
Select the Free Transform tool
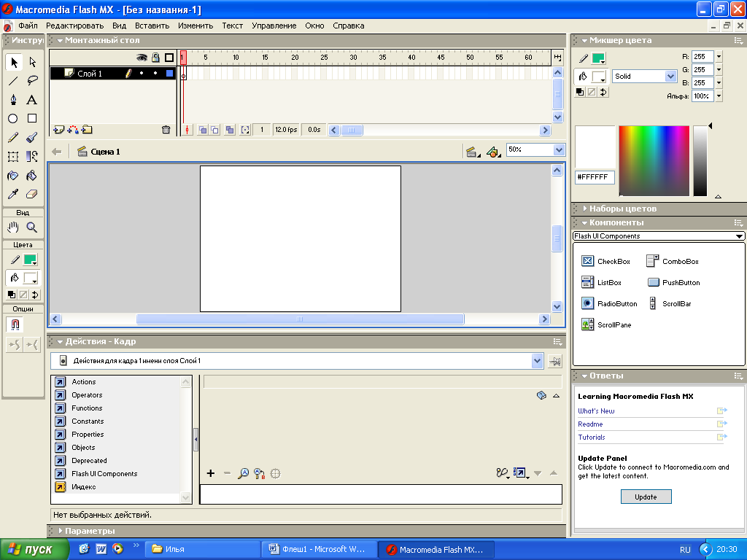tap(14, 156)
